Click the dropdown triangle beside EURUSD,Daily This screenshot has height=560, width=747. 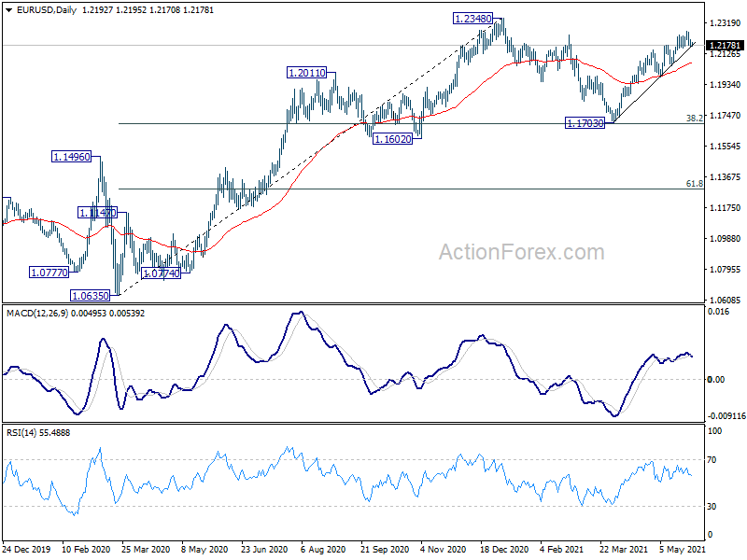pos(9,10)
